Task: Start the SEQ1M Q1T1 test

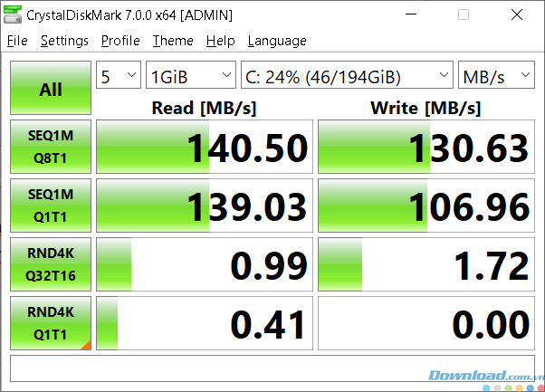Action: pyautogui.click(x=51, y=206)
